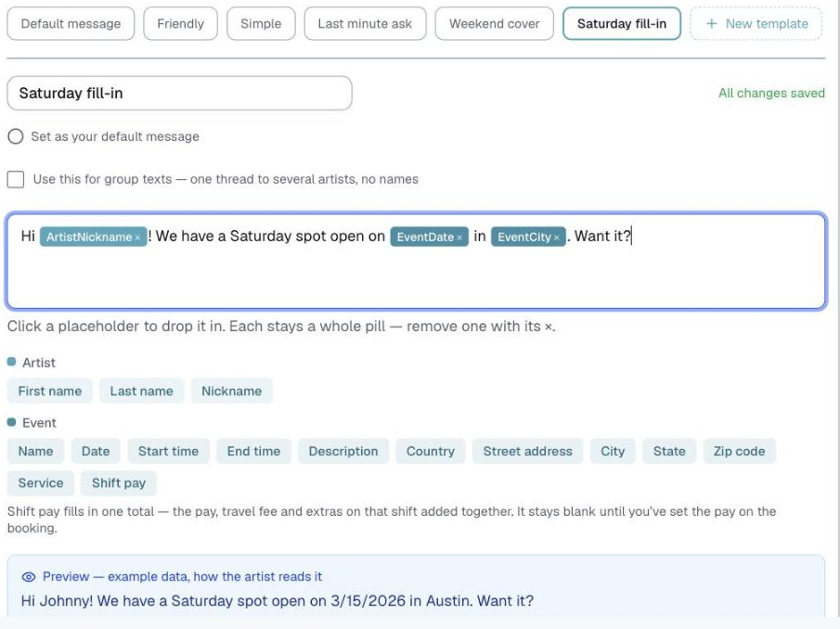This screenshot has height=629, width=840.
Task: Select Set as your default message radio
Action: (x=16, y=136)
